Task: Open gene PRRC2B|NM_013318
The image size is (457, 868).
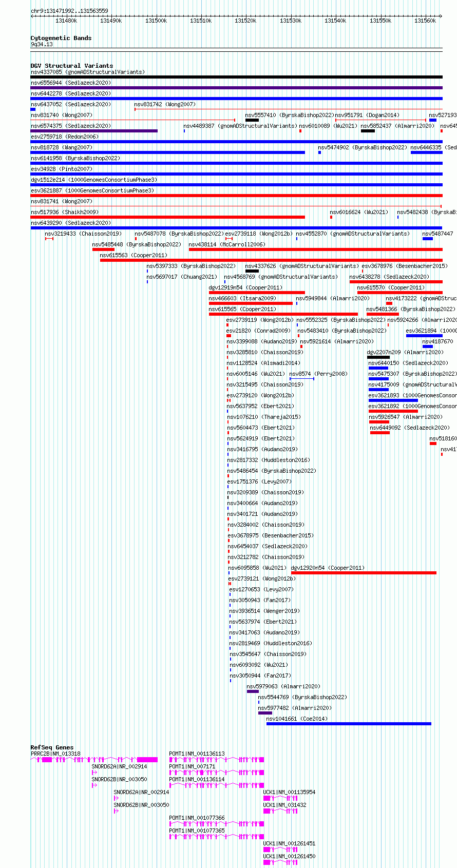Action: 55,754
